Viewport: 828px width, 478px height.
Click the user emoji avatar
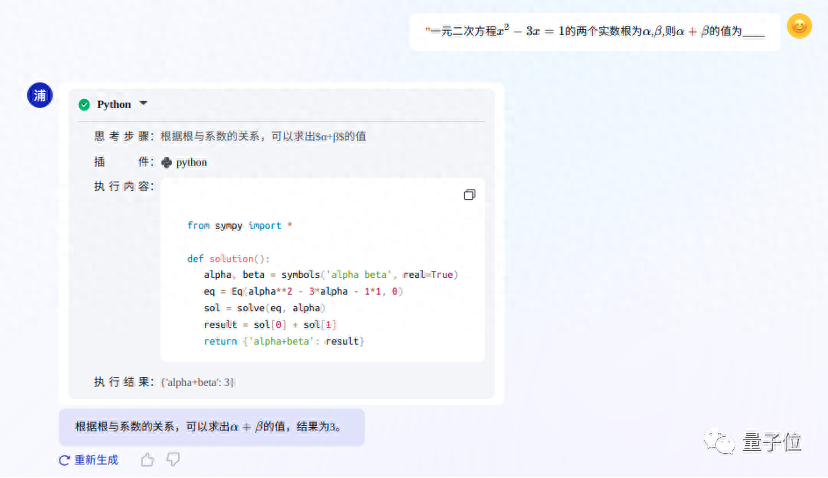(799, 27)
